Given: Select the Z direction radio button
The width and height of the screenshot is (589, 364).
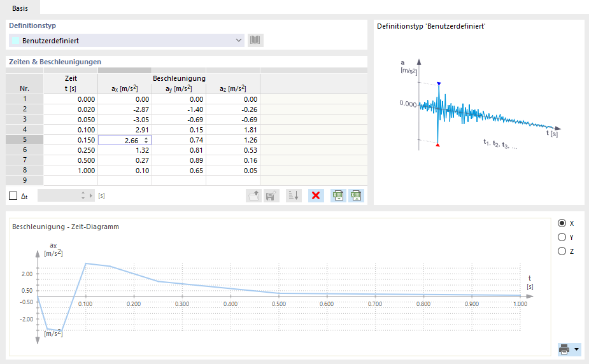Looking at the screenshot, I should [x=562, y=251].
